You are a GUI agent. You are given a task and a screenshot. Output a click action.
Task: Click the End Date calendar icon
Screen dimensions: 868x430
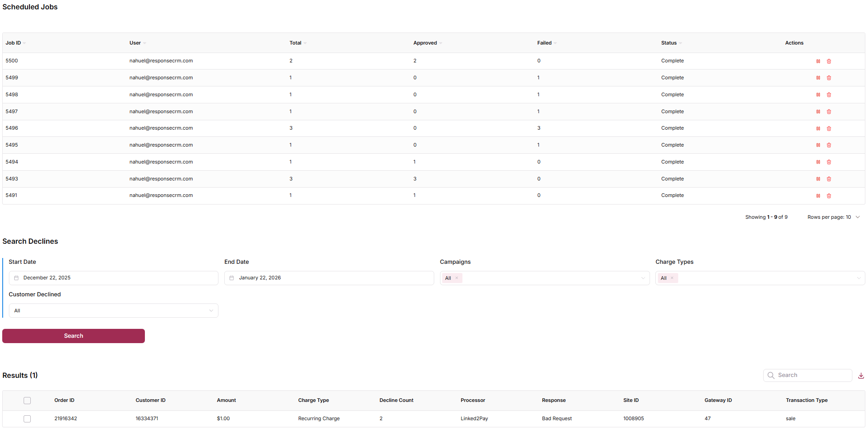[232, 278]
